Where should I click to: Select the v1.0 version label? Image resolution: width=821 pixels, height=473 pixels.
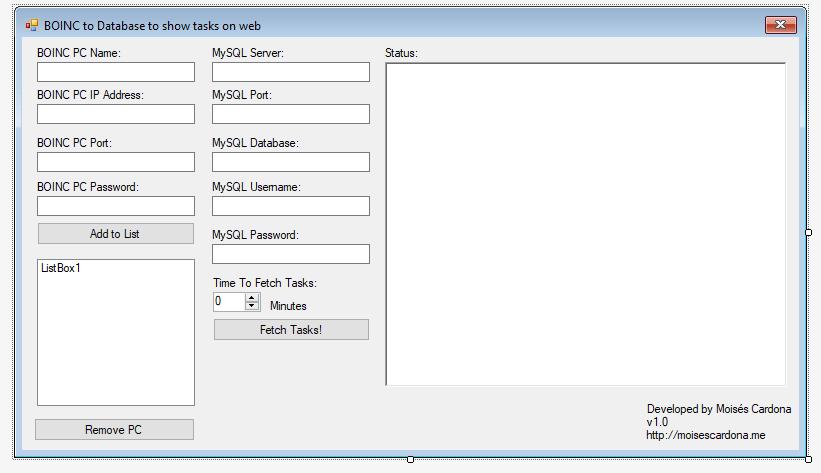657,422
